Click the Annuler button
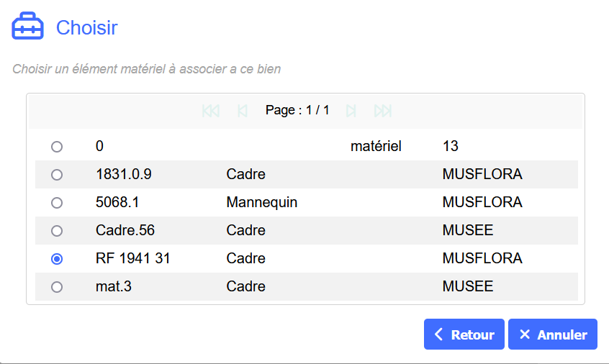Image resolution: width=609 pixels, height=364 pixels. [553, 335]
